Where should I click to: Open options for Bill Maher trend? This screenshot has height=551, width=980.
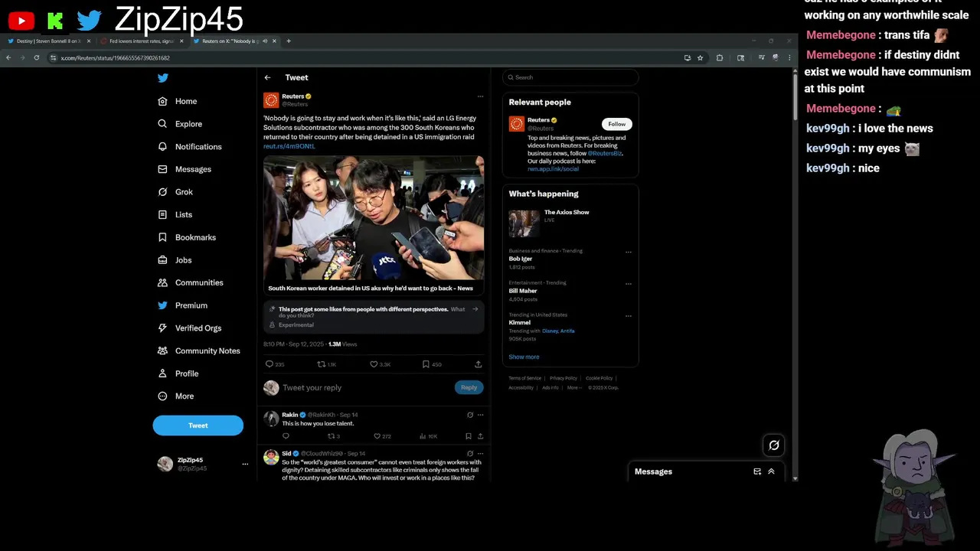point(629,284)
